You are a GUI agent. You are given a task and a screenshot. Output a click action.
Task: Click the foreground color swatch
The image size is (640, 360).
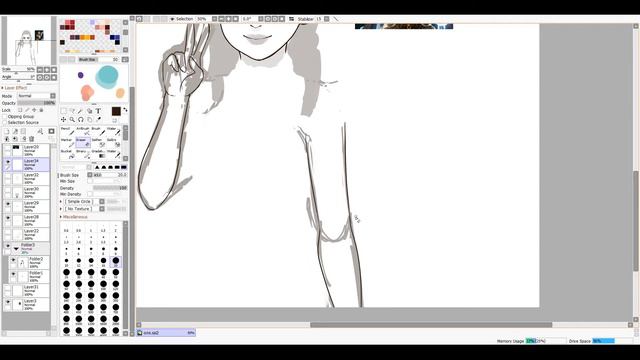116,111
